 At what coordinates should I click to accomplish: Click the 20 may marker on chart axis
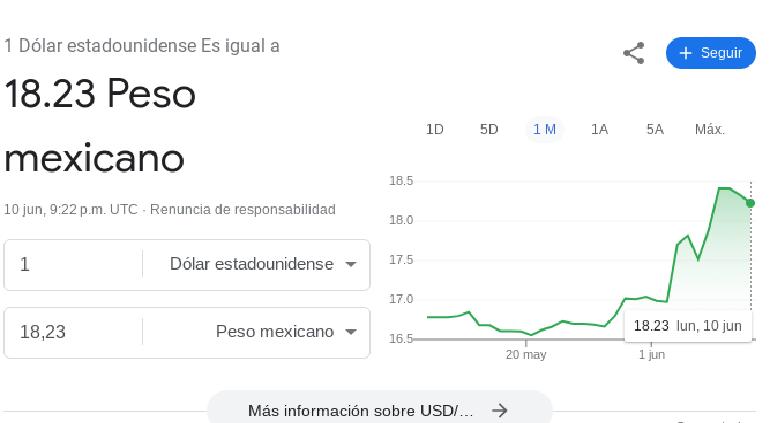[x=526, y=354]
